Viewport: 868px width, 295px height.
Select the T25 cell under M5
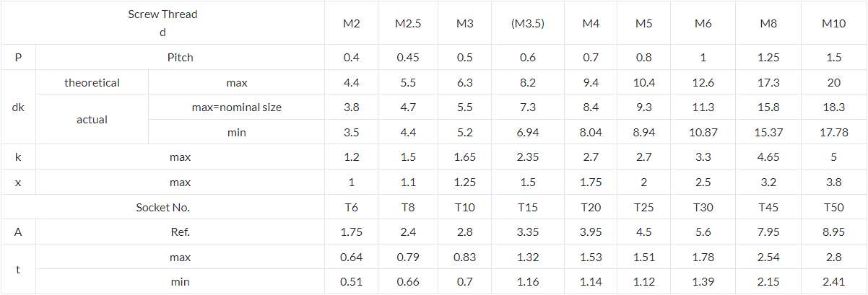[644, 208]
